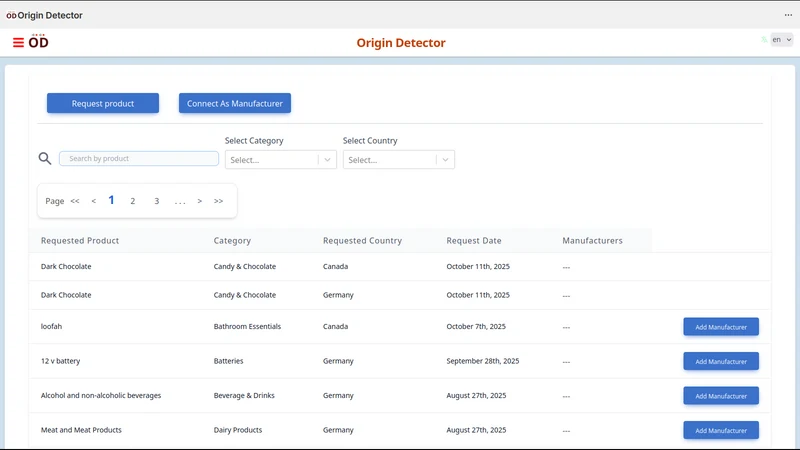Click the magnifier search icon
Viewport: 800px width, 450px height.
[x=45, y=159]
